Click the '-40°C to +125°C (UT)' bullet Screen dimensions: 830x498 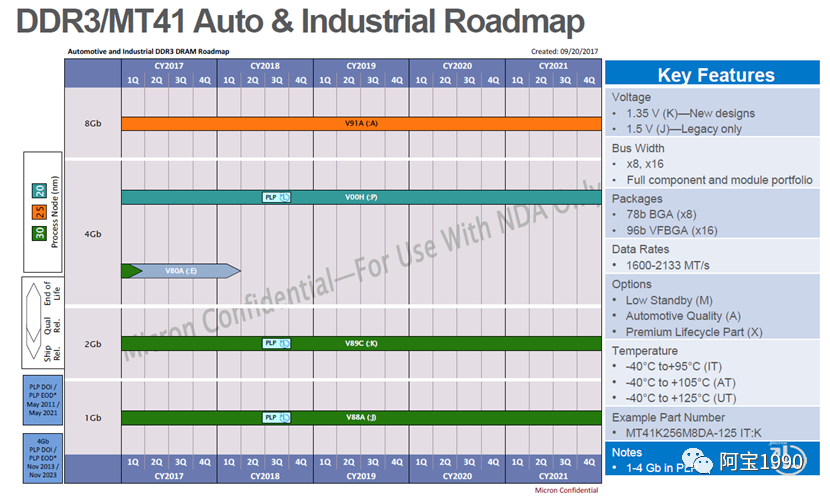pos(681,399)
